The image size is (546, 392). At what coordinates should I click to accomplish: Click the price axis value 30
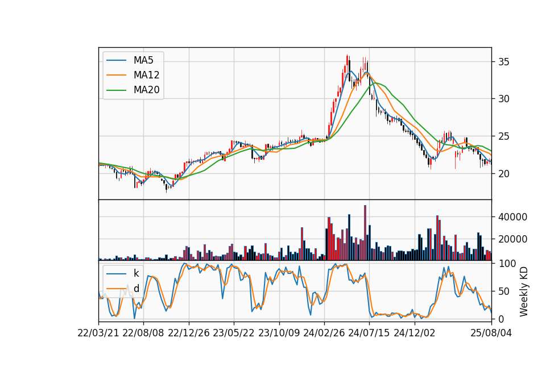[x=503, y=99]
